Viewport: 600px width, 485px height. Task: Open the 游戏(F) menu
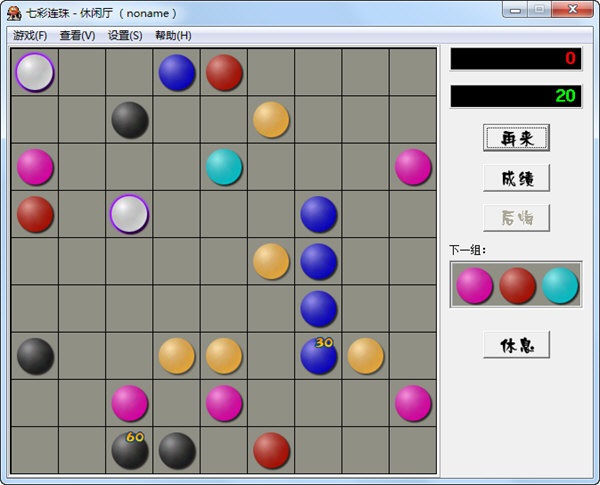[x=30, y=35]
